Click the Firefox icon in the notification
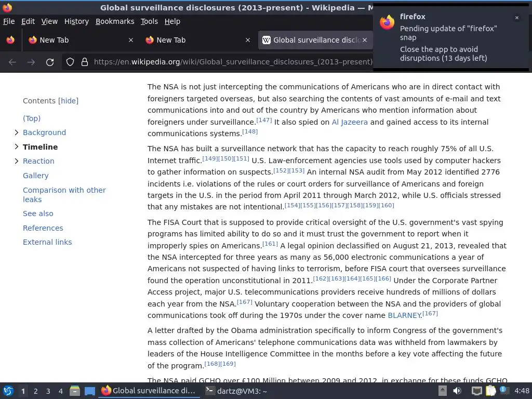Viewport: 532px width, 399px height. point(387,22)
